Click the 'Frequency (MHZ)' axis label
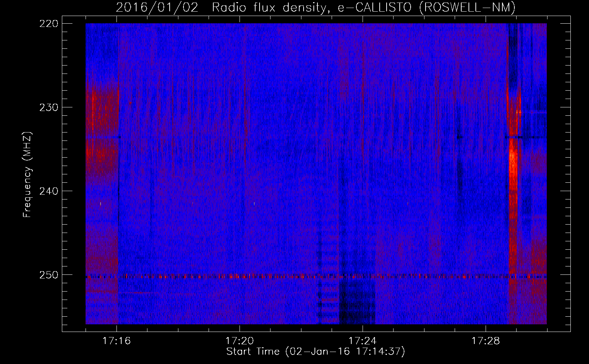This screenshot has width=589, height=364. (27, 175)
